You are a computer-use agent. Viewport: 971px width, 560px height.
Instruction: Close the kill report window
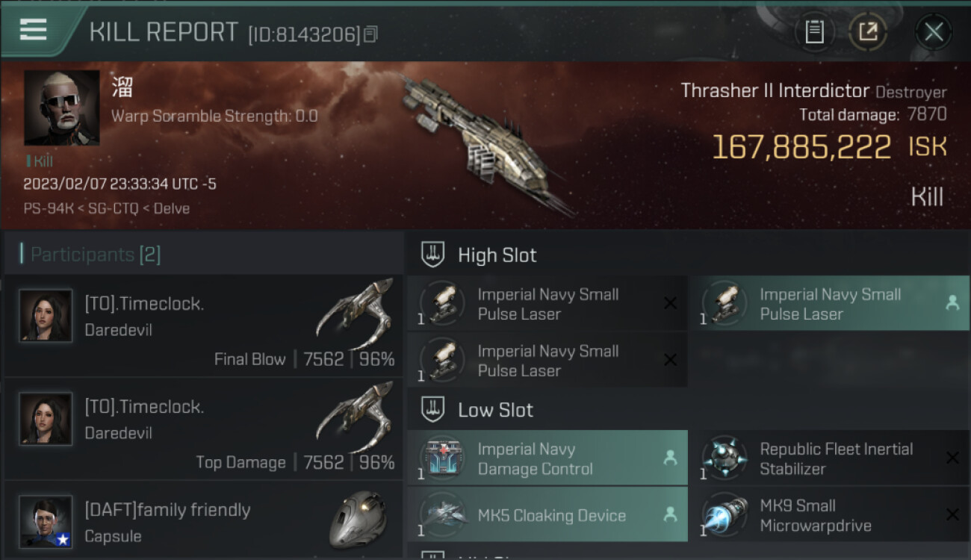click(x=934, y=32)
